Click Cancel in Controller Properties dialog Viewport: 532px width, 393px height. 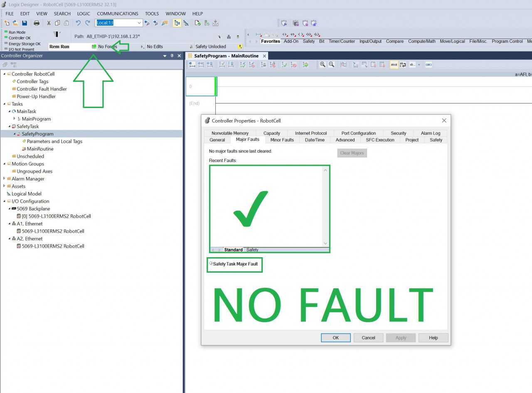click(x=368, y=338)
